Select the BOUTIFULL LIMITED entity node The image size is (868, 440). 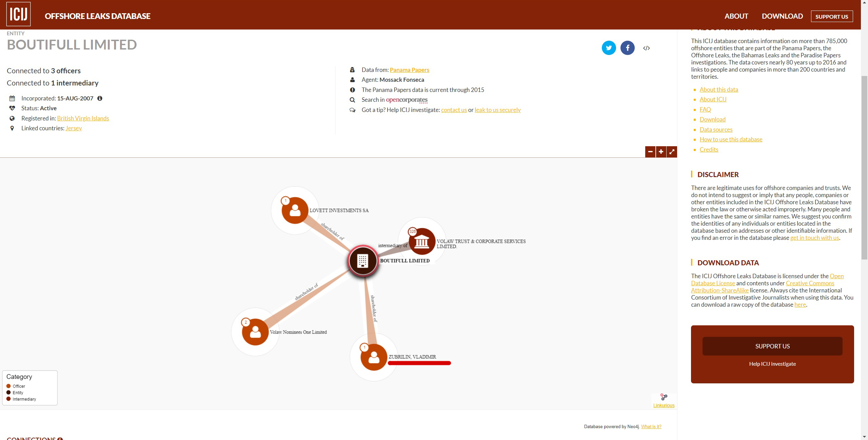(x=362, y=261)
